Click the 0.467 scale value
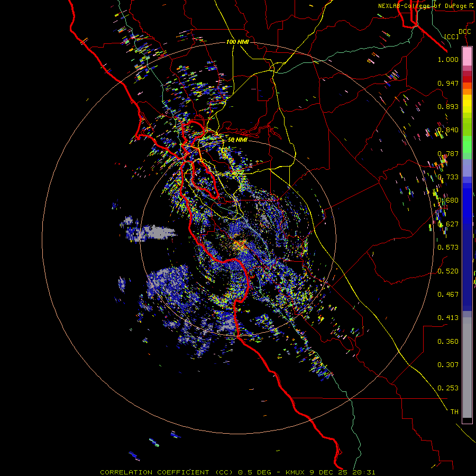Screen dimensions: 476x476 tap(448, 295)
